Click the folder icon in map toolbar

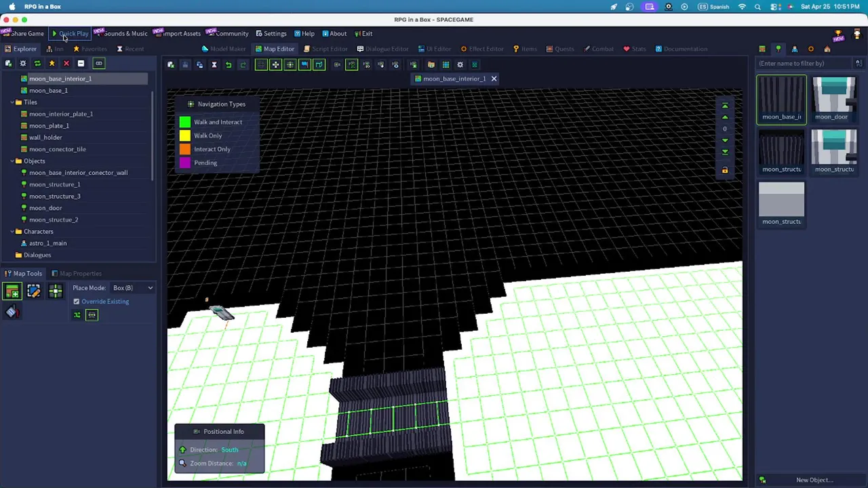pos(431,65)
